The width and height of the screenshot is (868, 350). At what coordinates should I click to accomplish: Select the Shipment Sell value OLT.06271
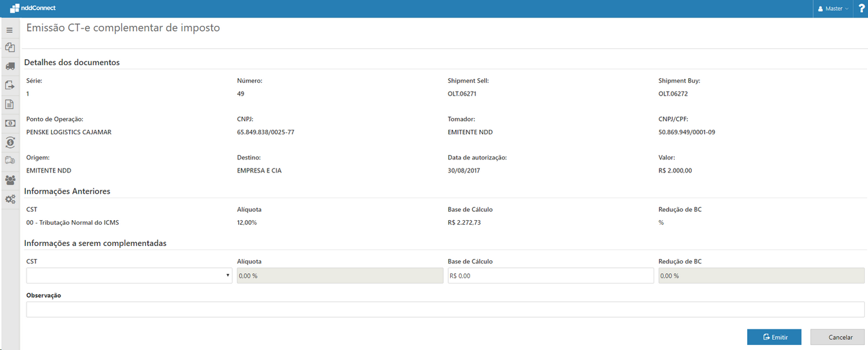(462, 94)
